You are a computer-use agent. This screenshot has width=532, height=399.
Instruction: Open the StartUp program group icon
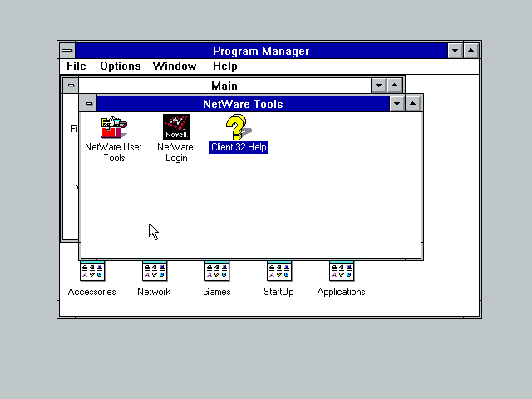coord(279,271)
